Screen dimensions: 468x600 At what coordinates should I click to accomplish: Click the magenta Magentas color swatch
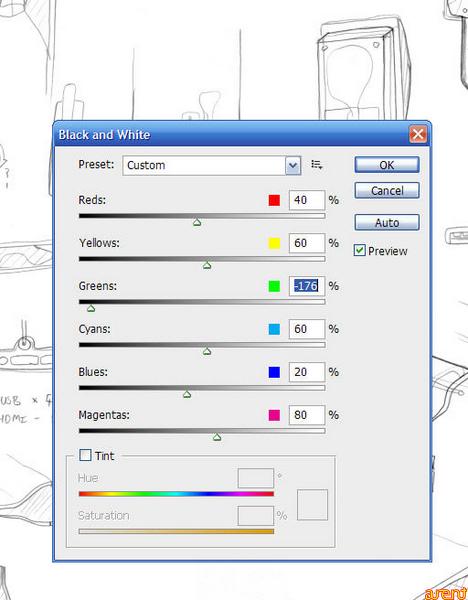274,415
